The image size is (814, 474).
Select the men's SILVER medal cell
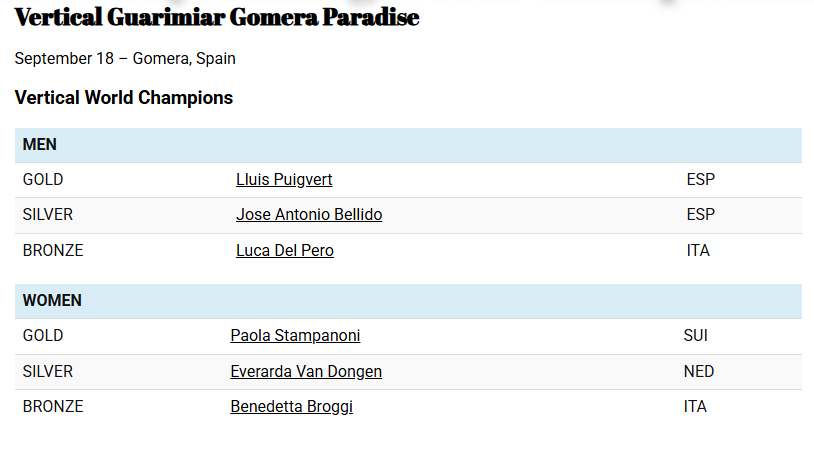(x=48, y=214)
